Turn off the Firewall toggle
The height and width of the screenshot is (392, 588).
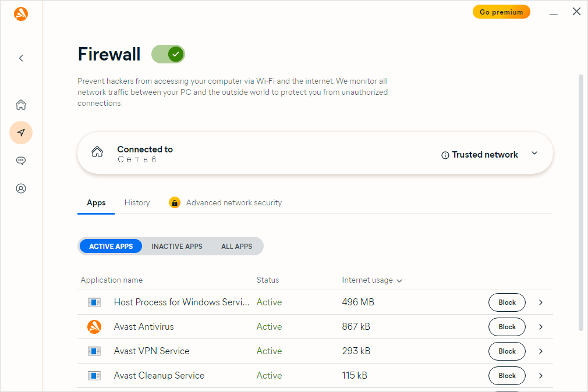coord(168,55)
